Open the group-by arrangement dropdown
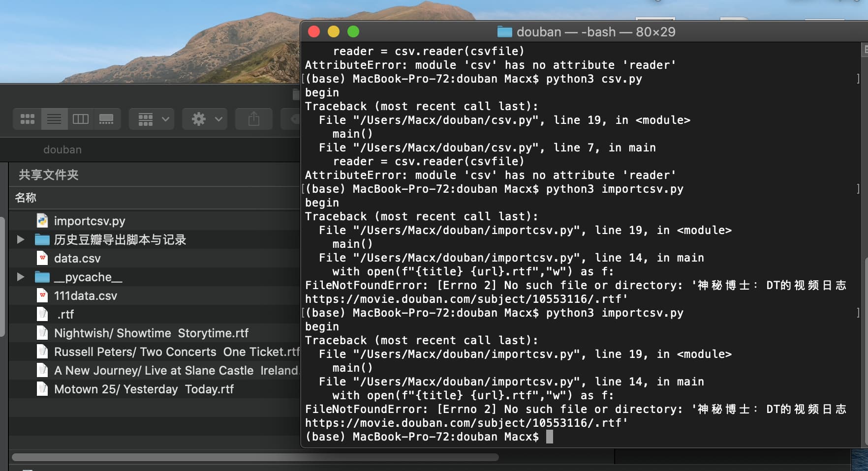Screen dimensions: 868x471 click(152, 119)
